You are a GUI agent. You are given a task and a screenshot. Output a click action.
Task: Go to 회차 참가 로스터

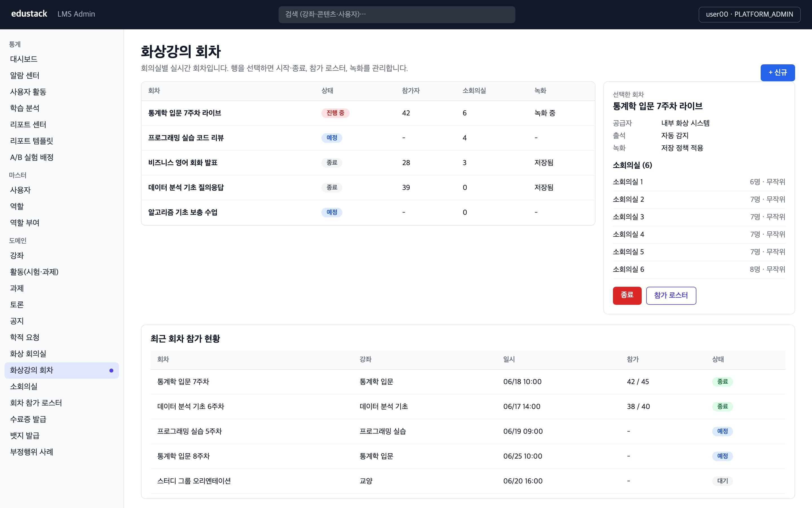(62, 403)
